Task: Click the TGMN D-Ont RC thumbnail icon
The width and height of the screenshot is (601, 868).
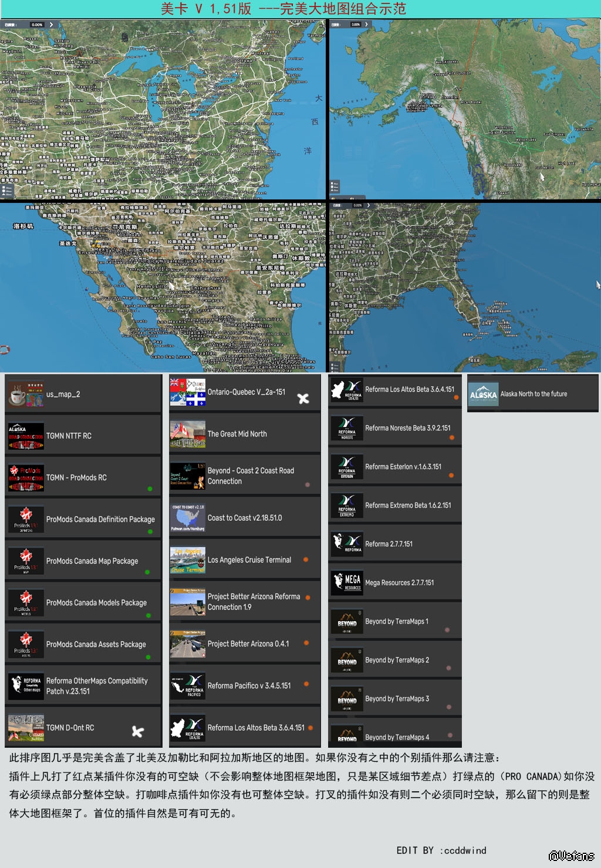Action: (26, 728)
